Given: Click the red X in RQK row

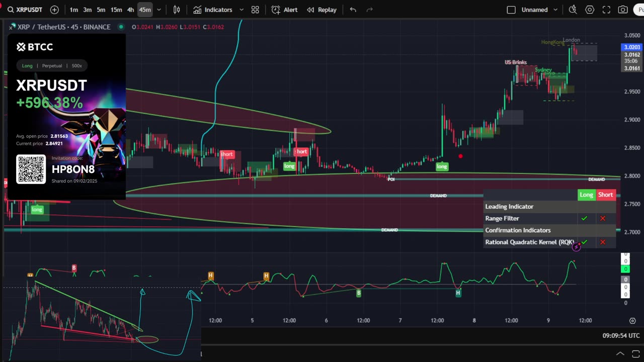Looking at the screenshot, I should (603, 242).
